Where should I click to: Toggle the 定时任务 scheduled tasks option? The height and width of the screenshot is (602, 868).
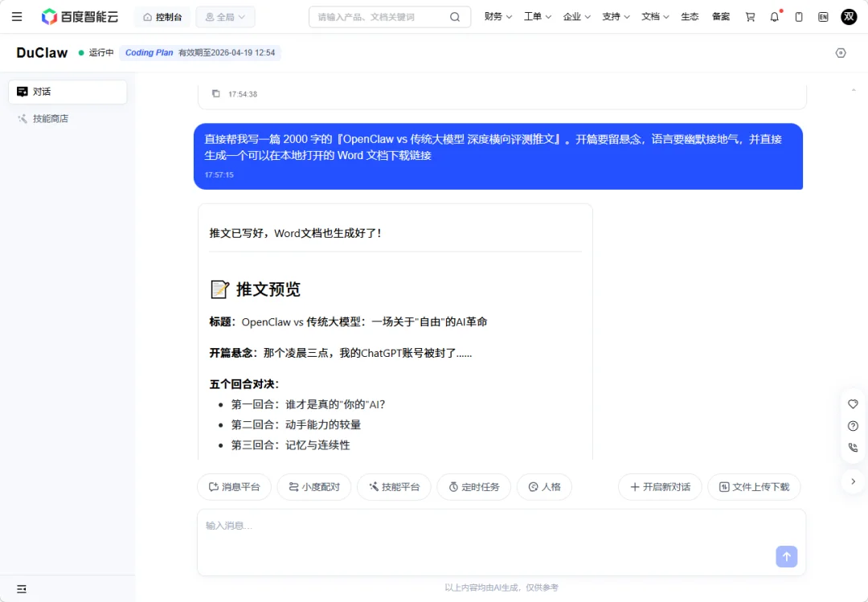tap(473, 486)
